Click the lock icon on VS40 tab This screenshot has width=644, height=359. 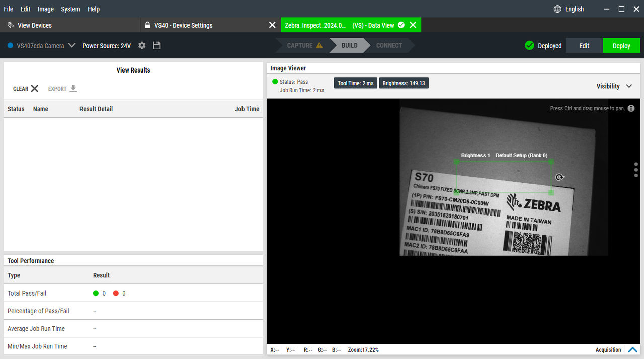147,25
